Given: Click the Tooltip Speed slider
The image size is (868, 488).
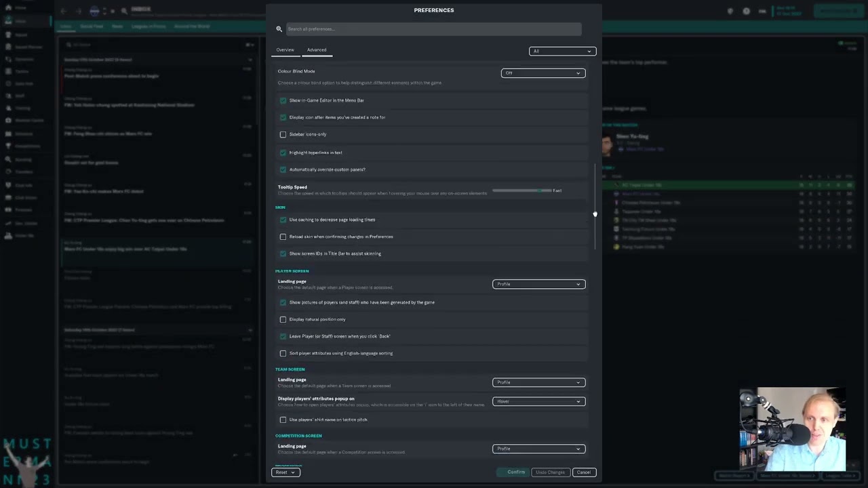Looking at the screenshot, I should (522, 190).
